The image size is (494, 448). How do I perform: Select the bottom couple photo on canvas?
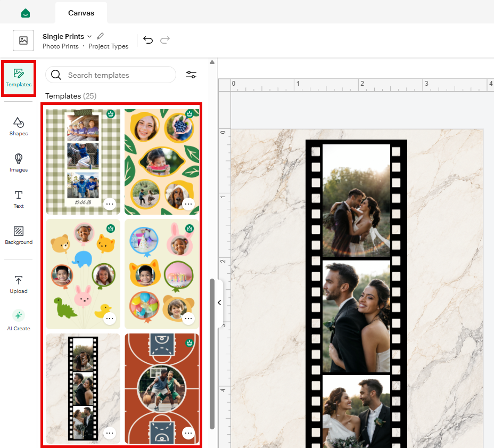356,411
